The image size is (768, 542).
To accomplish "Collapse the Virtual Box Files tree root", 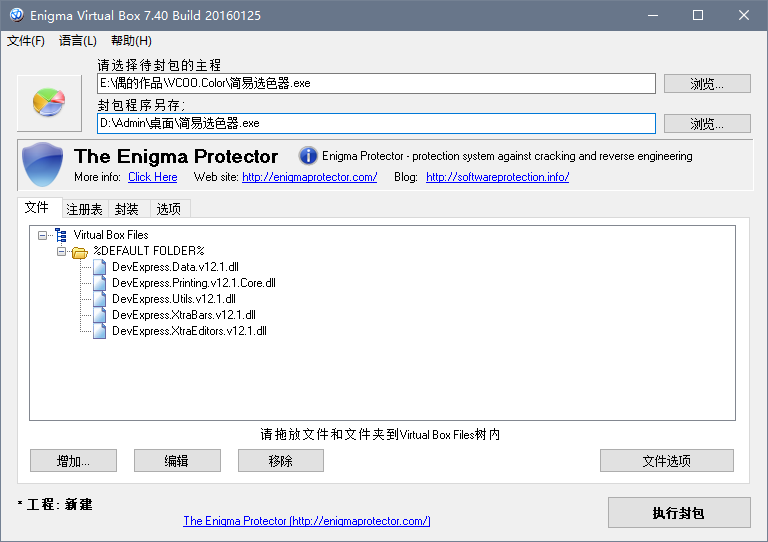I will click(43, 235).
